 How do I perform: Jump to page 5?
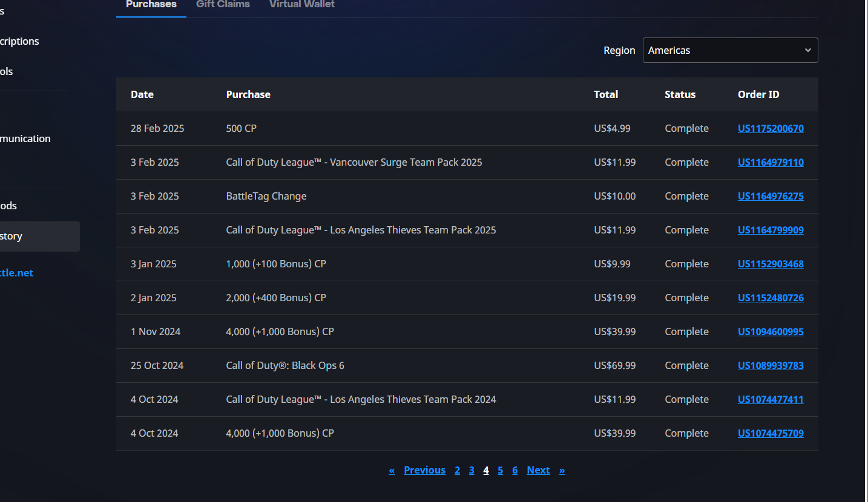pos(500,470)
